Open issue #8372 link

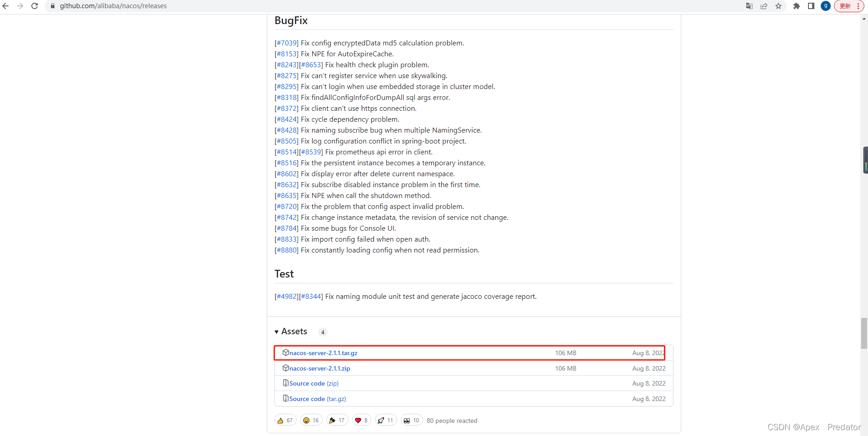point(286,109)
